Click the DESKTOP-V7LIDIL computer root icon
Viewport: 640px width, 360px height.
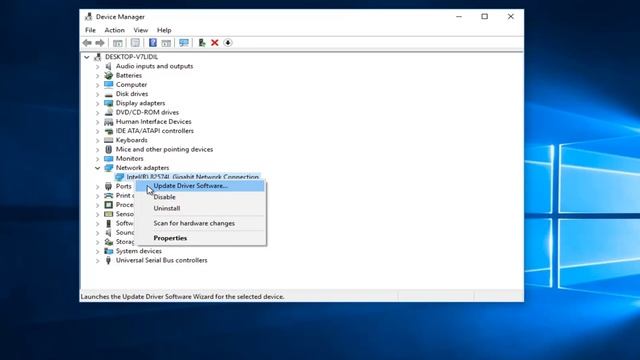[x=98, y=57]
